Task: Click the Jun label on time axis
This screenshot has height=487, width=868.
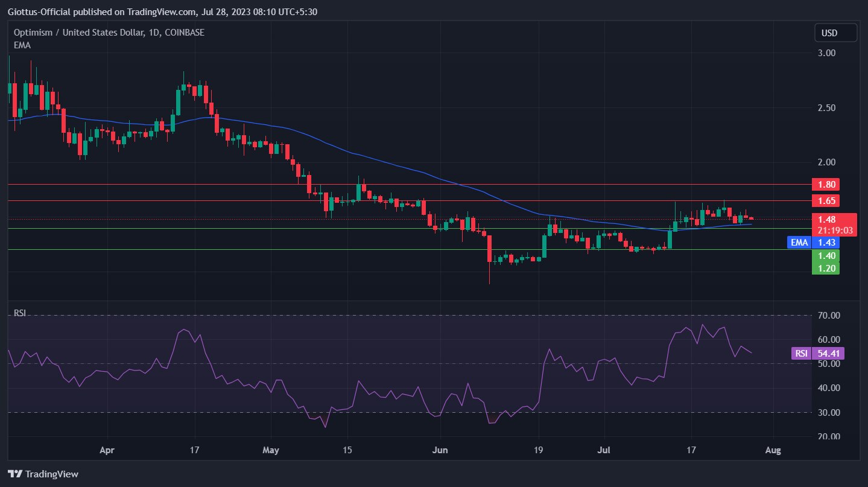Action: (x=440, y=450)
